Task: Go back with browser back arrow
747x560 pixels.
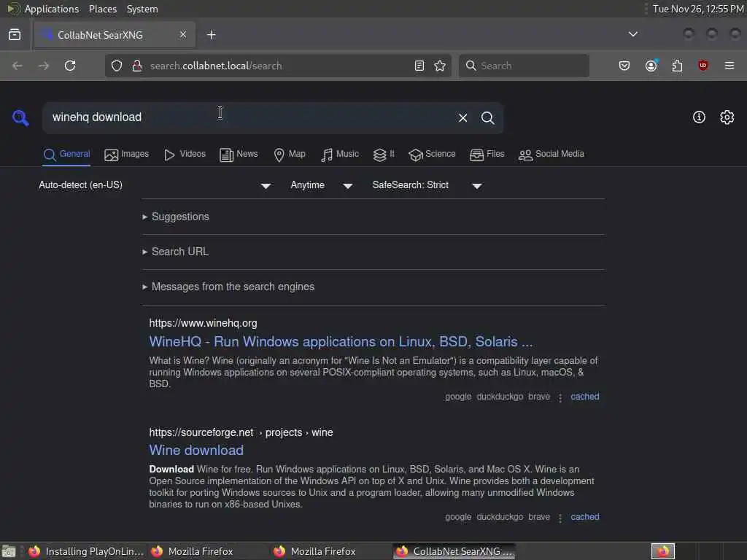Action: coord(18,66)
